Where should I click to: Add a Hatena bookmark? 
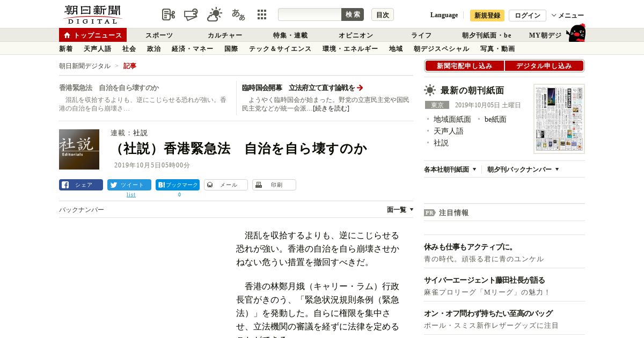(178, 185)
